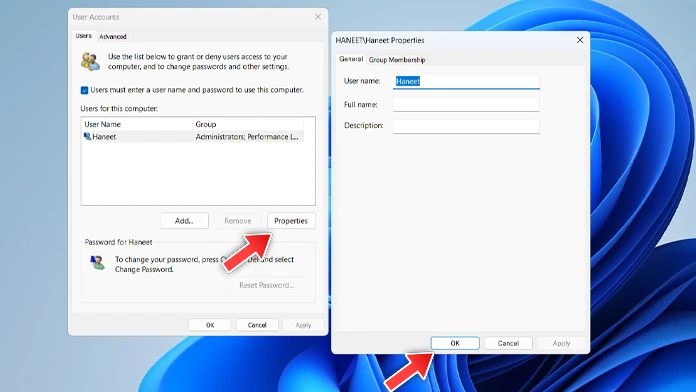The image size is (696, 392).
Task: Cancel the User Accounts dialog
Action: pyautogui.click(x=257, y=325)
